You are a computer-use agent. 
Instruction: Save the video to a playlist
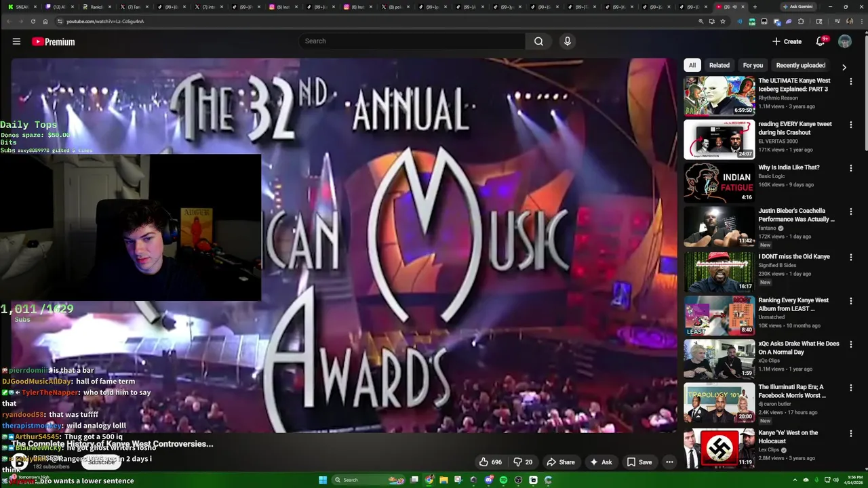tap(639, 462)
